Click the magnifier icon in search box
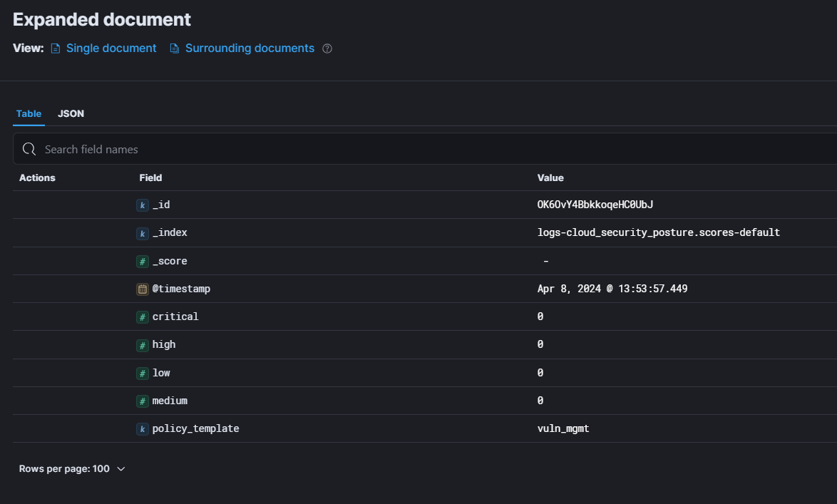 click(29, 149)
